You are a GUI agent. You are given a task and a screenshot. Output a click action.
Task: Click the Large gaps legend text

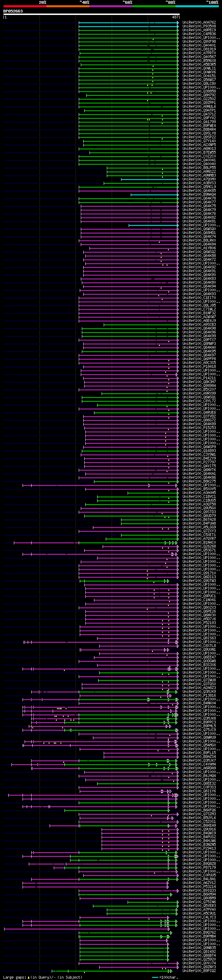click(43, 977)
